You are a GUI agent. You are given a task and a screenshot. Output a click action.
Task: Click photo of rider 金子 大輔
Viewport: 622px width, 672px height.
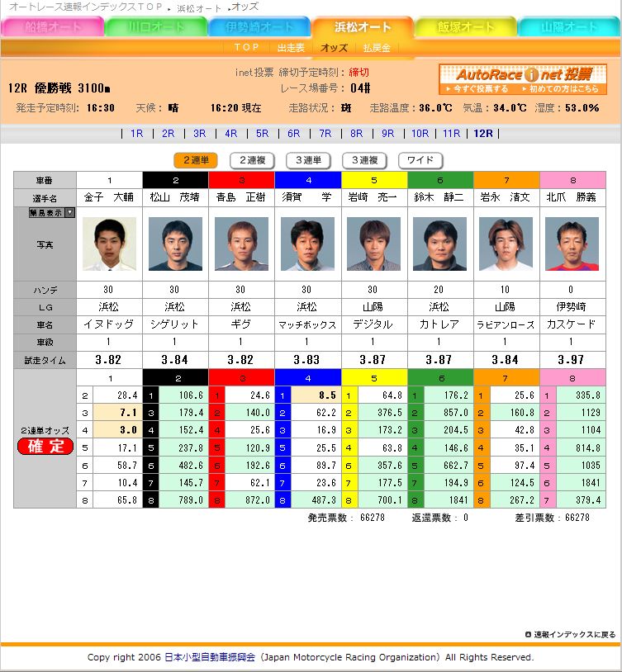click(109, 244)
